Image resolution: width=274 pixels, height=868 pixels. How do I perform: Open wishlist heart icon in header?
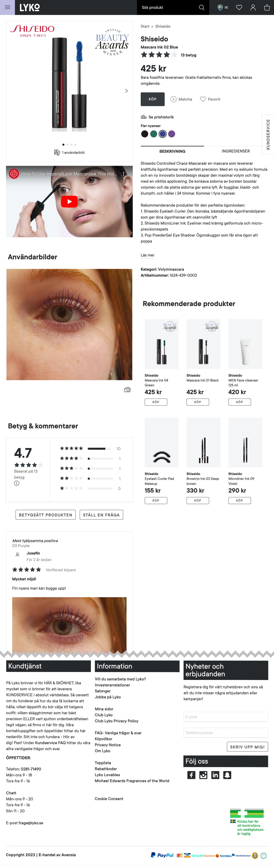click(239, 7)
